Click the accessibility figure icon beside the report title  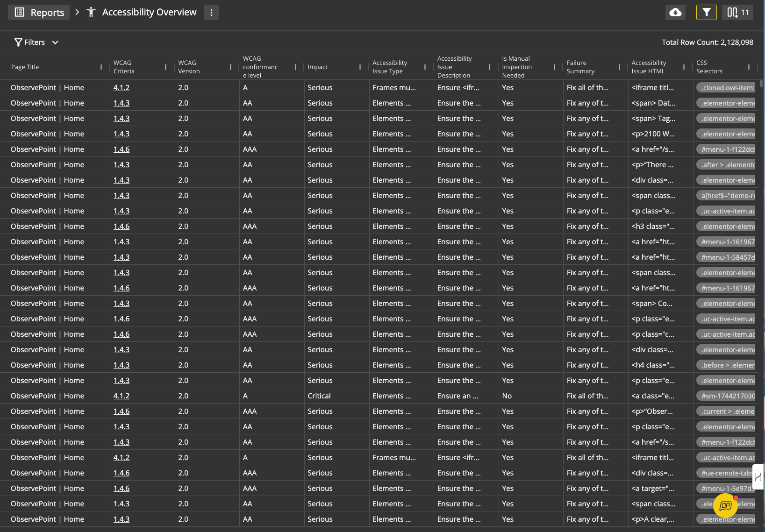(x=91, y=13)
